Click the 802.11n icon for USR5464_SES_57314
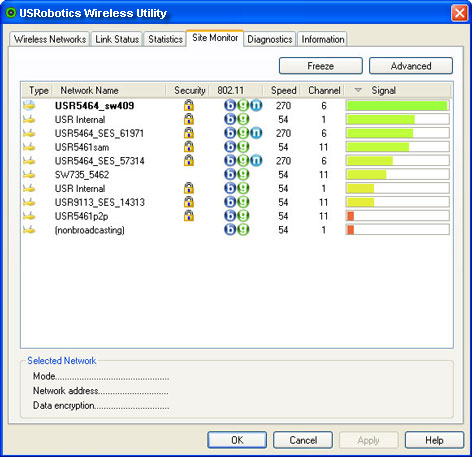The image size is (472, 457). point(256,161)
